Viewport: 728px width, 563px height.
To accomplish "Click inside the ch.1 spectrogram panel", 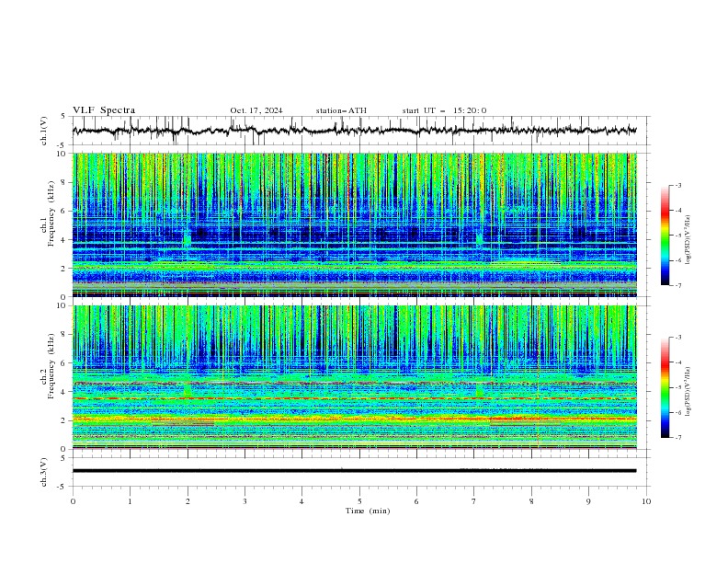I will tap(354, 224).
